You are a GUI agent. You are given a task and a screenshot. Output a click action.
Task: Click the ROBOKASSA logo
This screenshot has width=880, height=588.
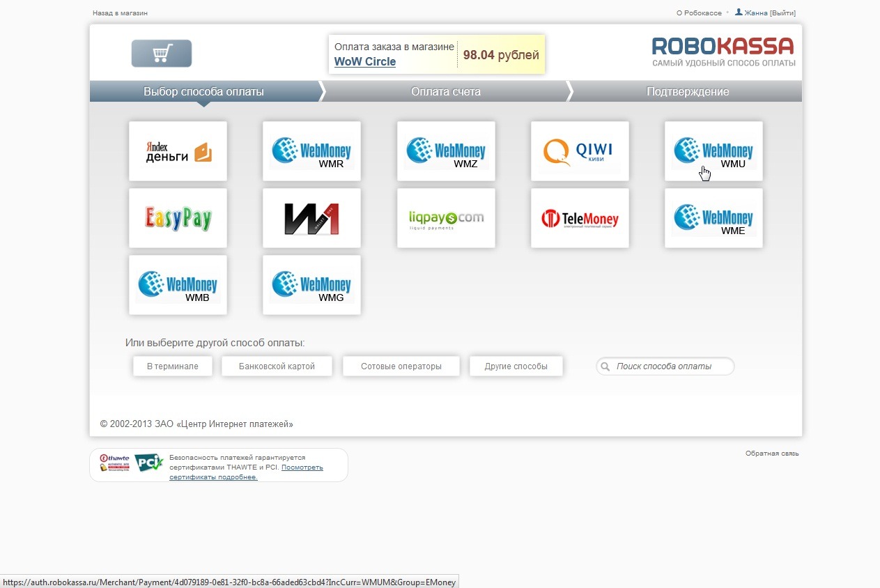pyautogui.click(x=723, y=52)
